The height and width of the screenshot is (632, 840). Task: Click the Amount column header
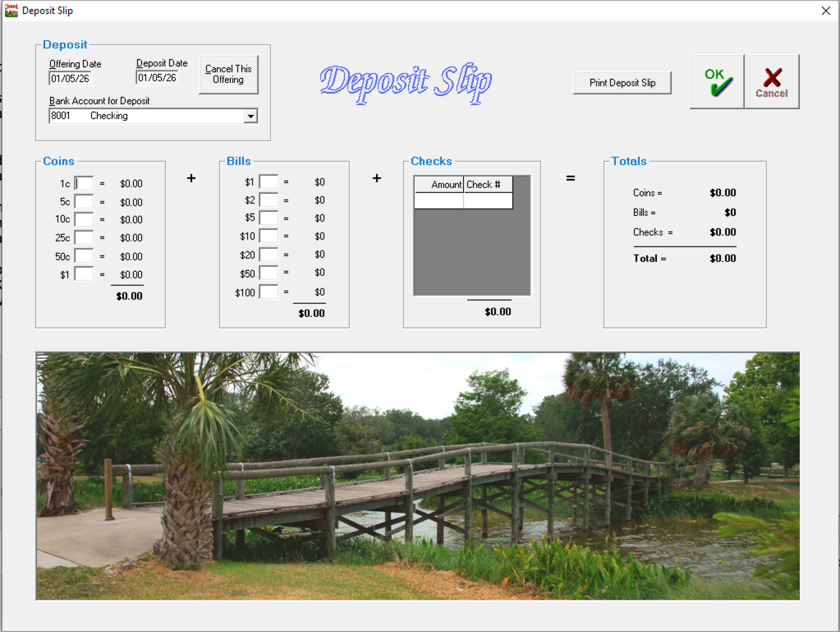coord(439,185)
